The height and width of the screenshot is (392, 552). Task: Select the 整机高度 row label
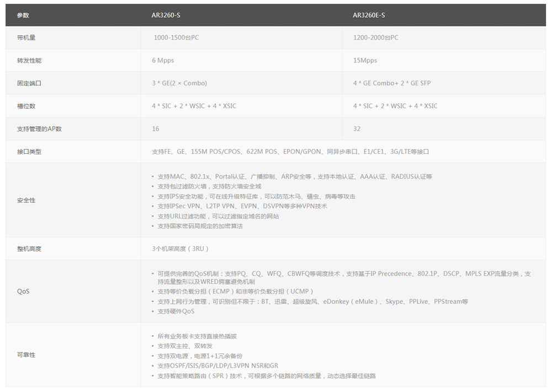coord(26,248)
